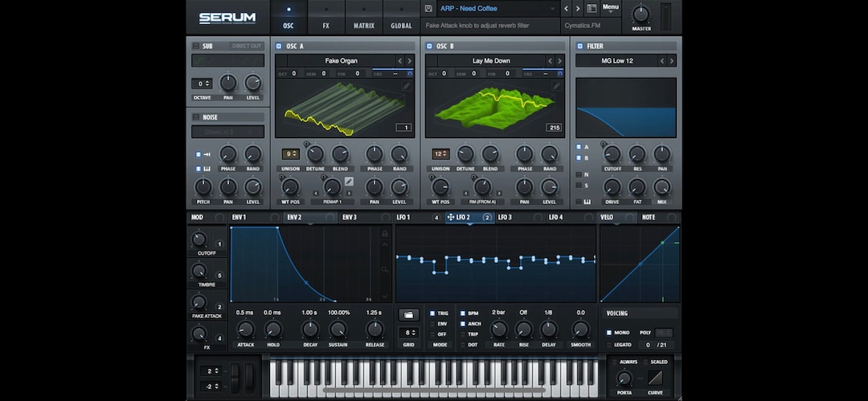Screen dimensions: 868x401
Task: Click the filter CUTOFF knob
Action: pyautogui.click(x=612, y=154)
